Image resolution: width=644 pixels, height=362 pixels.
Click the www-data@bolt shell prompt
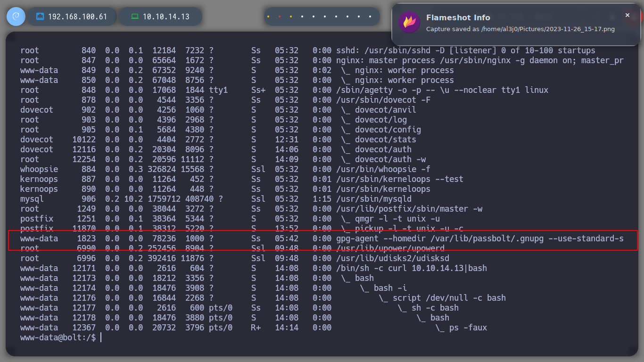(x=58, y=337)
